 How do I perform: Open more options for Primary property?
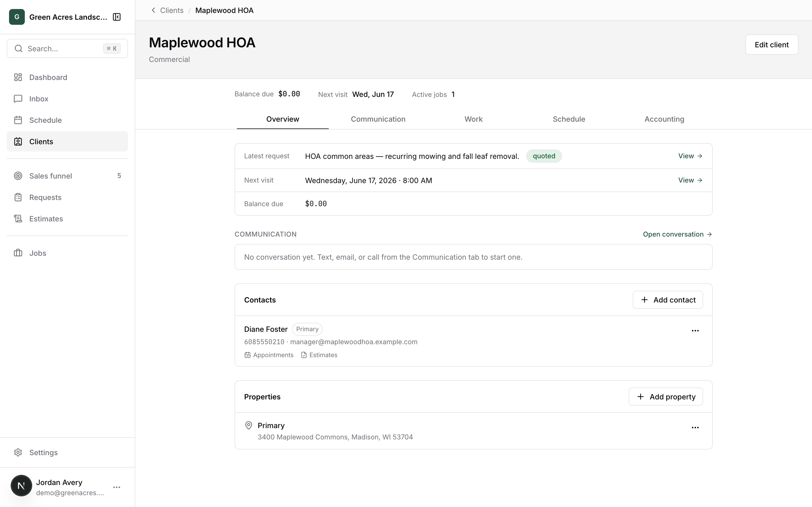click(695, 428)
